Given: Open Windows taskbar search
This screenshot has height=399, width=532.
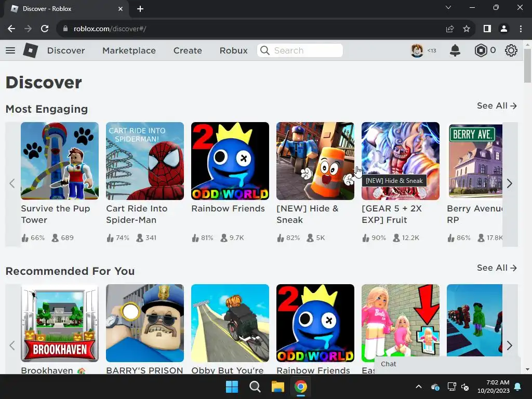Looking at the screenshot, I should [x=255, y=387].
